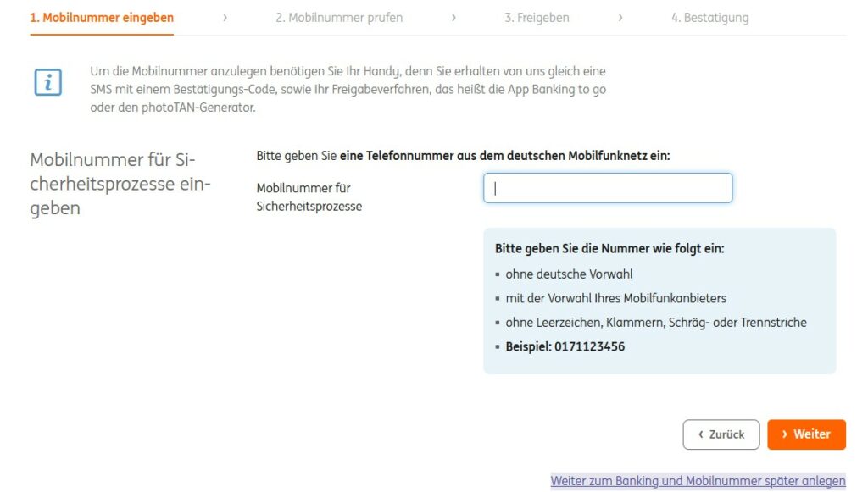Click hint 'ohne Leerzeichen, Klammern, Schräg- oder Trennstriche'
The image size is (868, 492).
(656, 323)
